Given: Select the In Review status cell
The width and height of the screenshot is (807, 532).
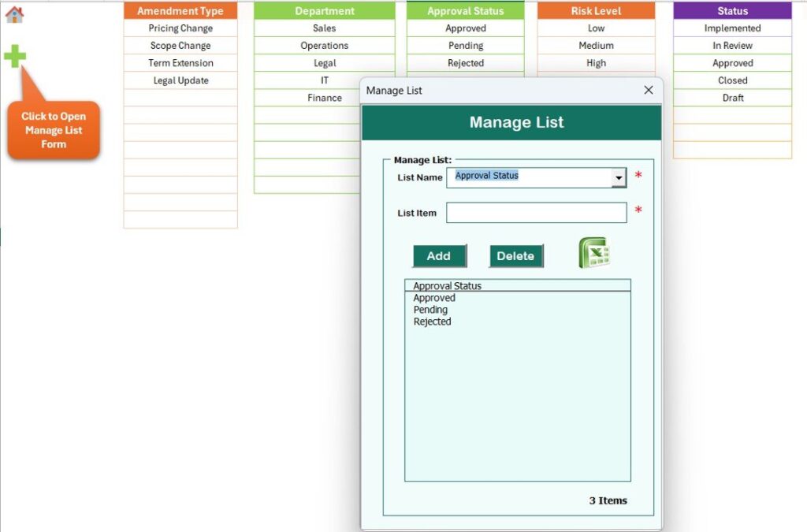Looking at the screenshot, I should point(732,46).
